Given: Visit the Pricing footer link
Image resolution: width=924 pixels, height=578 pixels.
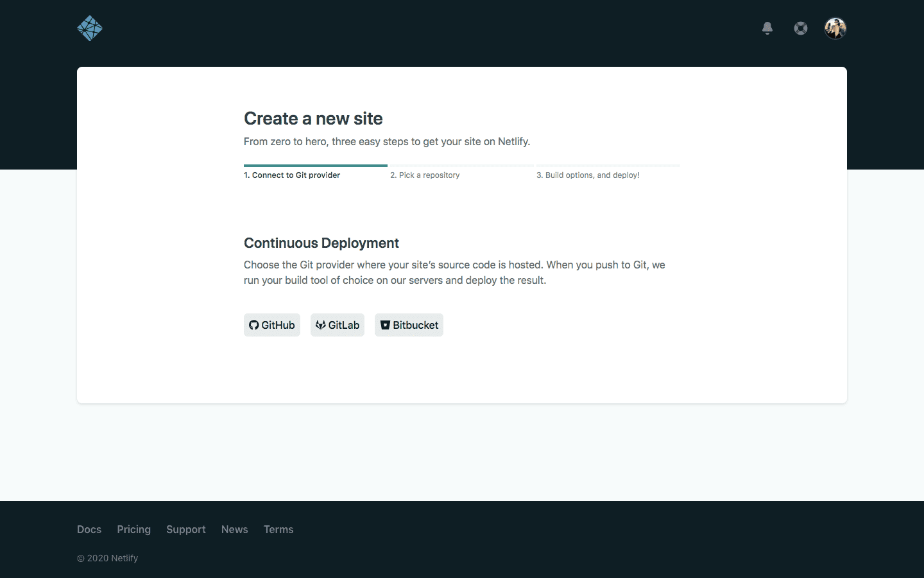Looking at the screenshot, I should click(133, 529).
